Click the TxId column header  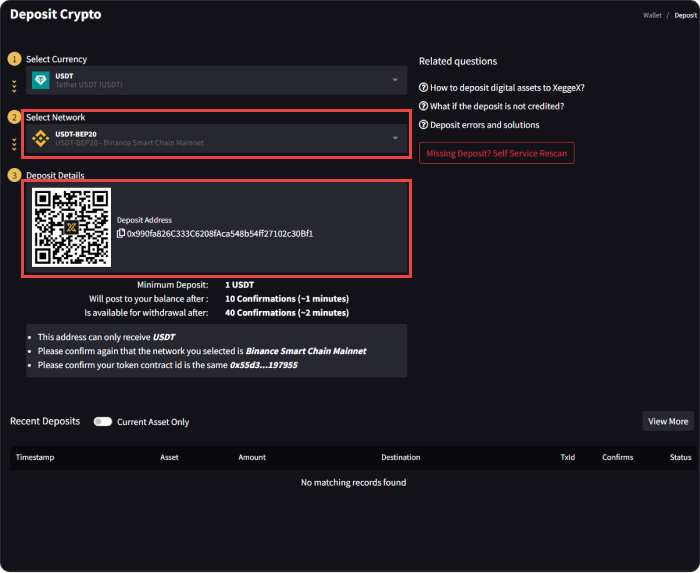click(567, 457)
